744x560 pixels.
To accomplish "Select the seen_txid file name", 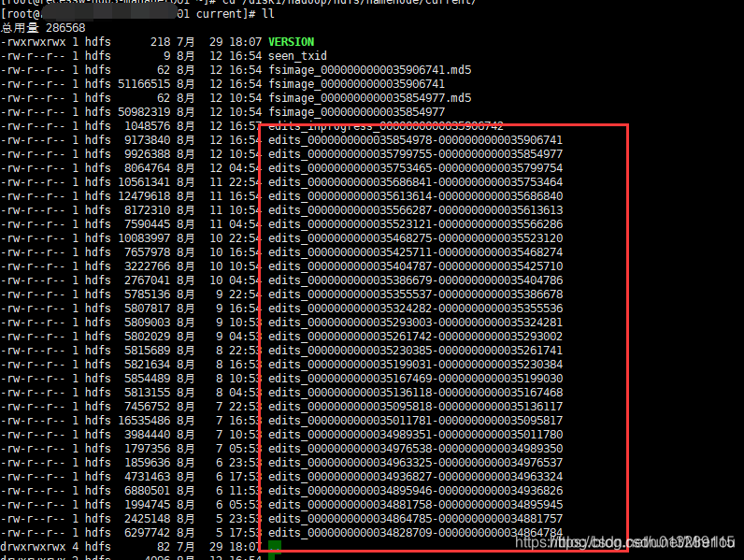I will 297,56.
